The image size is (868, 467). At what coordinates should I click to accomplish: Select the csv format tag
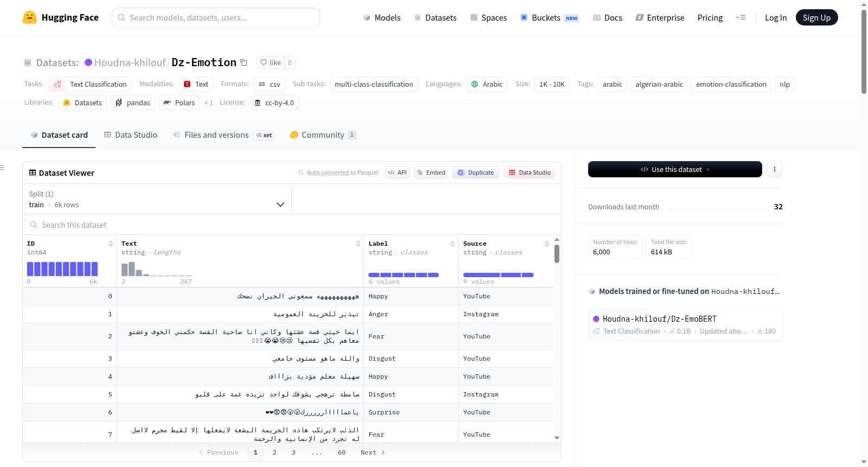tap(269, 84)
